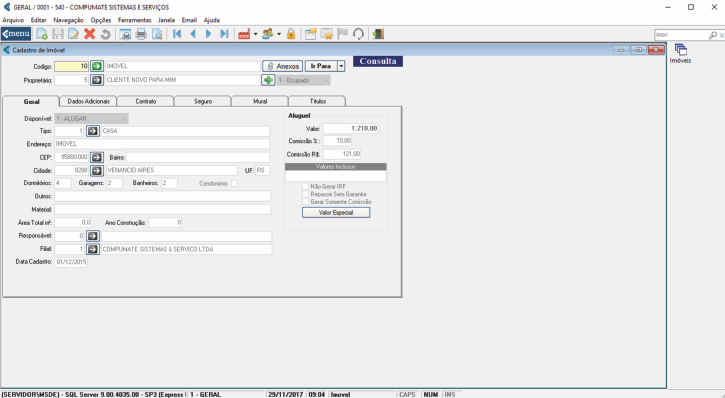This screenshot has height=398, width=725.
Task: Click the Aluguel Valor field
Action: click(350, 129)
